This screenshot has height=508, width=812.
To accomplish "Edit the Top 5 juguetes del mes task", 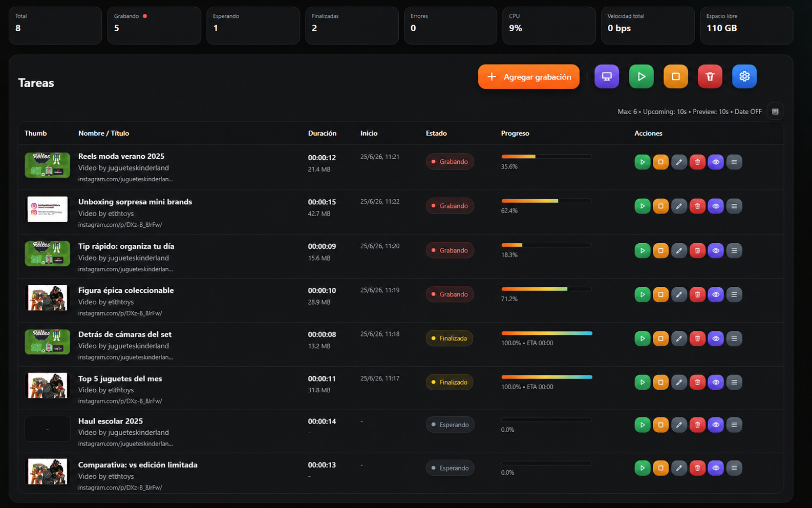I will [x=679, y=382].
